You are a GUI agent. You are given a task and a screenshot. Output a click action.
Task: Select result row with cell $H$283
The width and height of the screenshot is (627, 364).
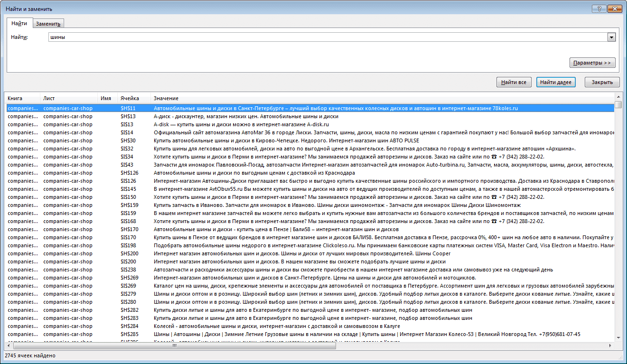coord(310,318)
